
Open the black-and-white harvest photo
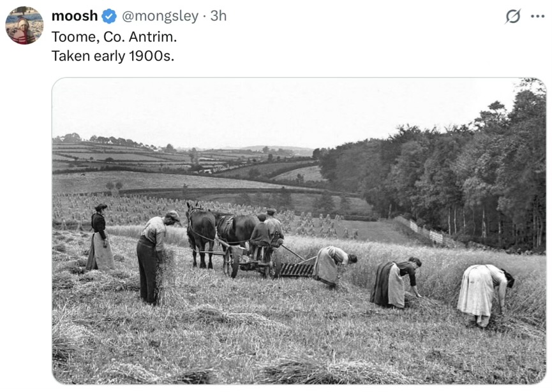pos(299,231)
